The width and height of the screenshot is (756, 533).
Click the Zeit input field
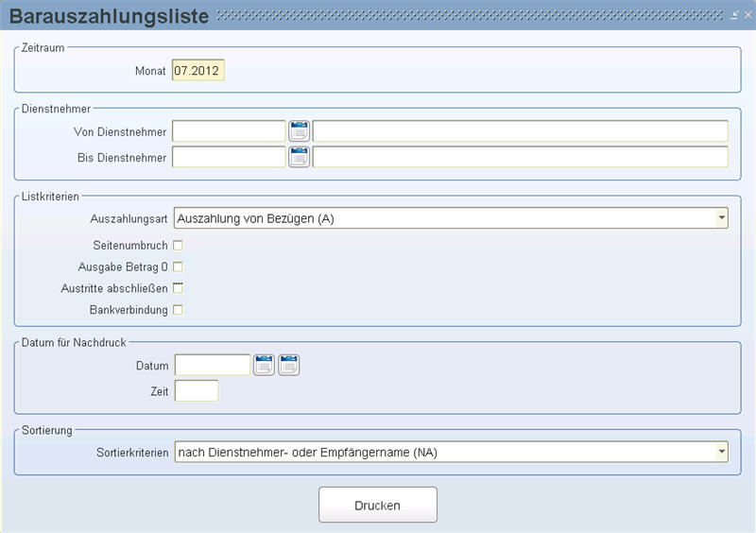click(x=197, y=390)
